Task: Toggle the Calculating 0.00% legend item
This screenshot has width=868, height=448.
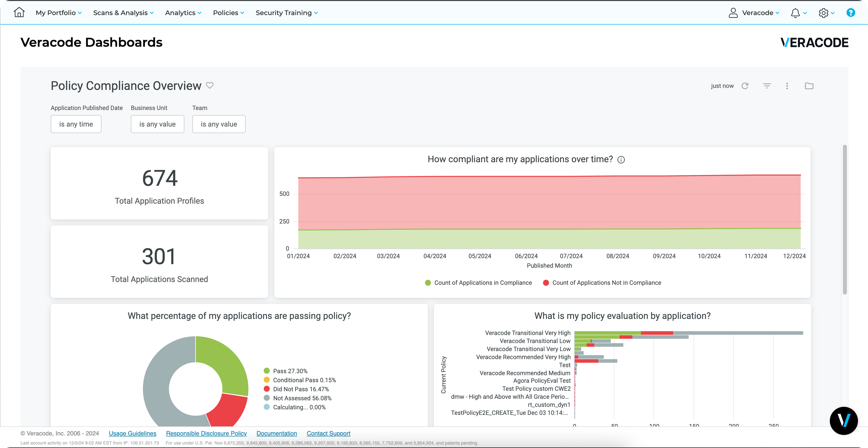Action: click(x=295, y=407)
